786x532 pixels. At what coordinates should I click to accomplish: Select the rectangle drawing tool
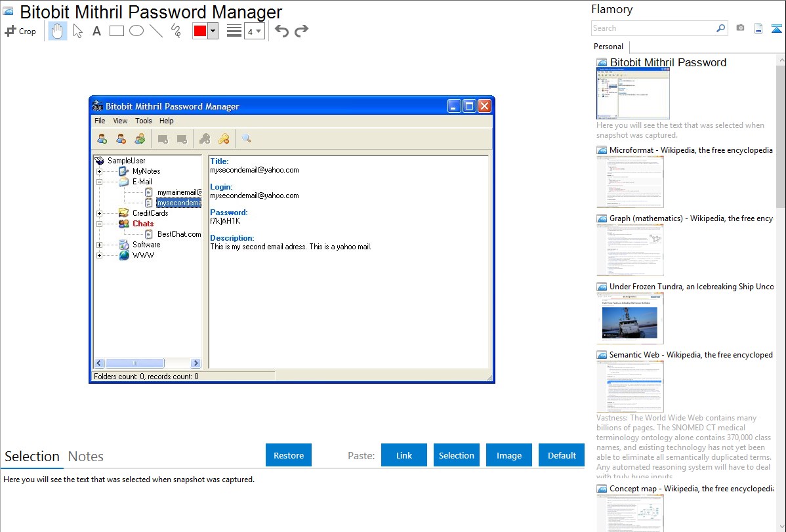pos(116,31)
